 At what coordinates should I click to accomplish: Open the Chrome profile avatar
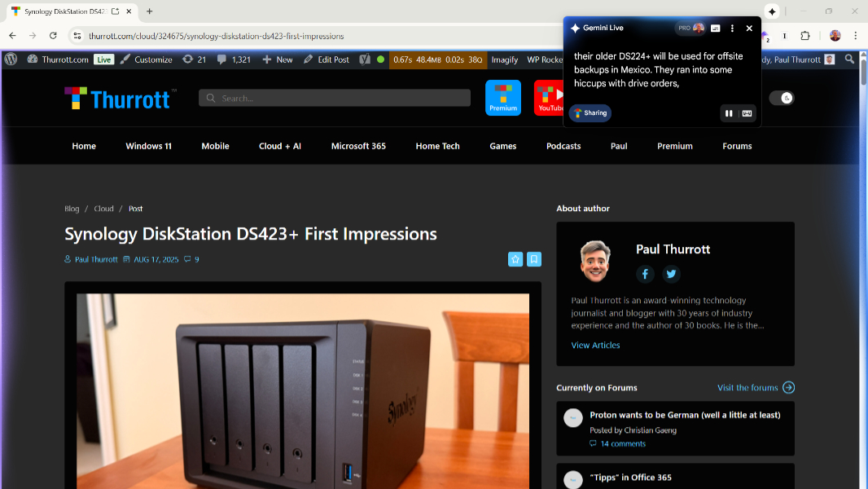click(x=835, y=36)
